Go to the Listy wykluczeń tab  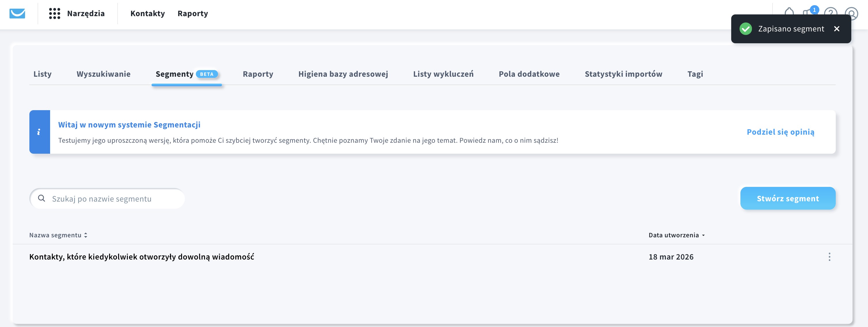(x=443, y=74)
